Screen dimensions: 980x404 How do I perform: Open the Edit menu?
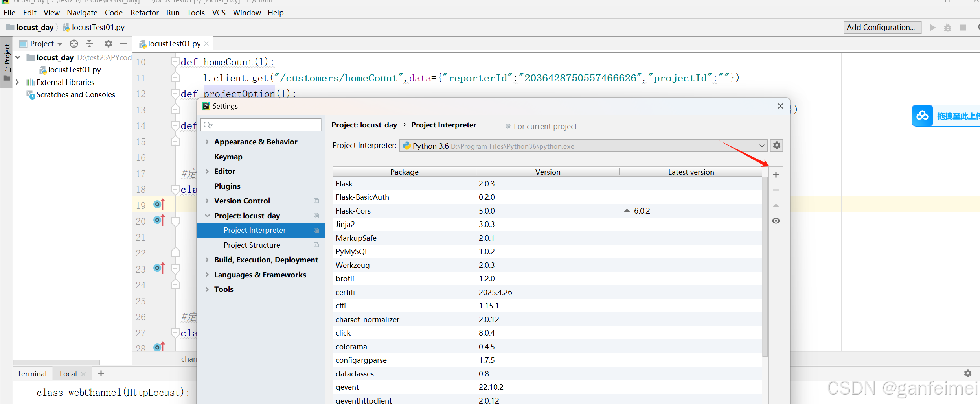pyautogui.click(x=29, y=13)
